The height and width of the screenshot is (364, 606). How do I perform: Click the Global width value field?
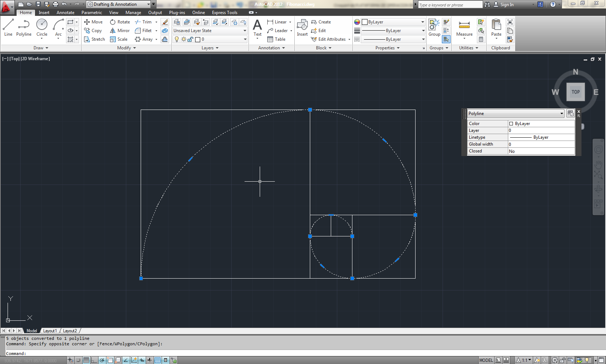click(541, 144)
